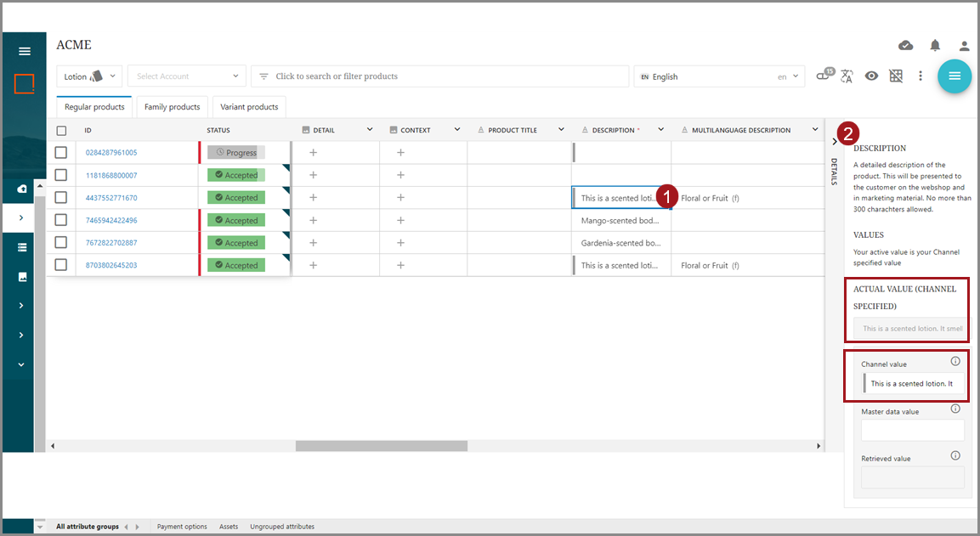Click the teal round menu button
980x536 pixels.
point(955,76)
